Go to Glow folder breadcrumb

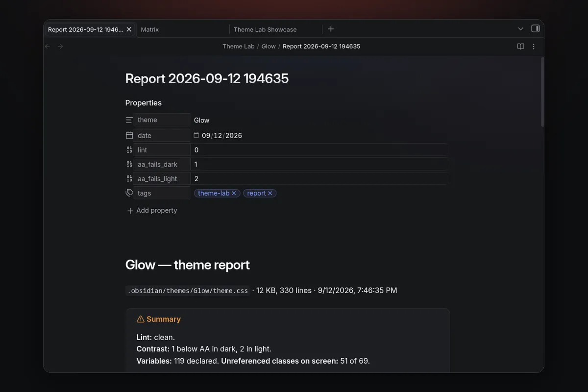(x=269, y=47)
